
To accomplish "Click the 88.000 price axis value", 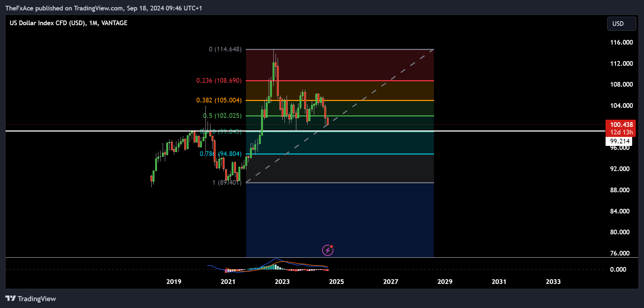I will (620, 190).
